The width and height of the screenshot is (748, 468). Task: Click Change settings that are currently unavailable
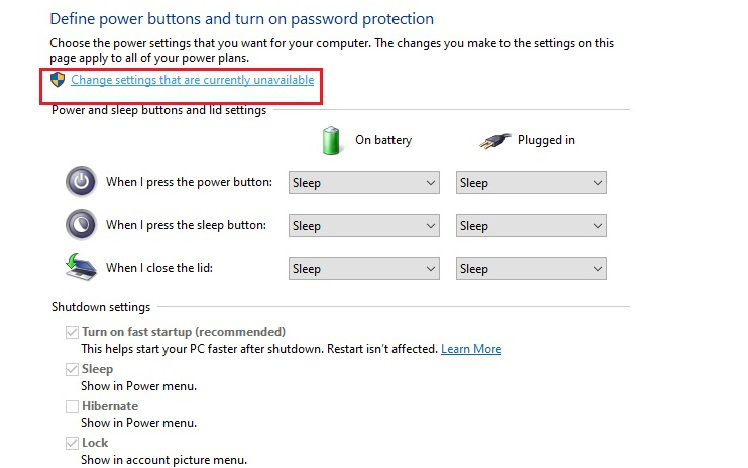point(192,80)
